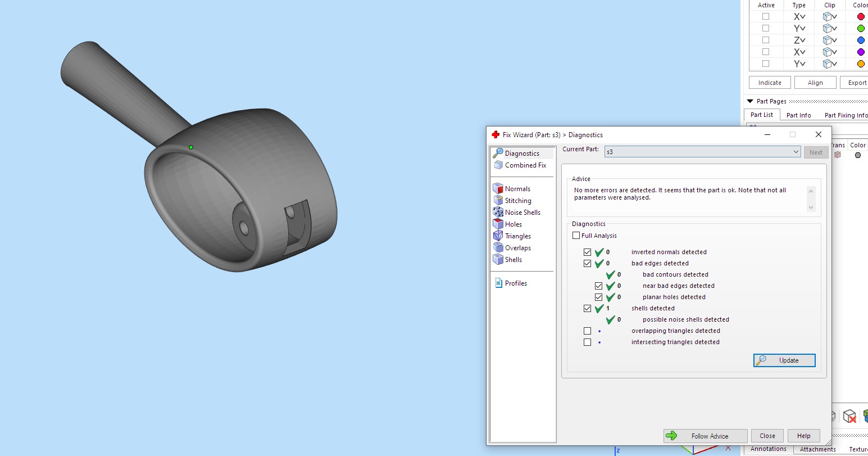Select the Stitching fixing tool

(512, 201)
